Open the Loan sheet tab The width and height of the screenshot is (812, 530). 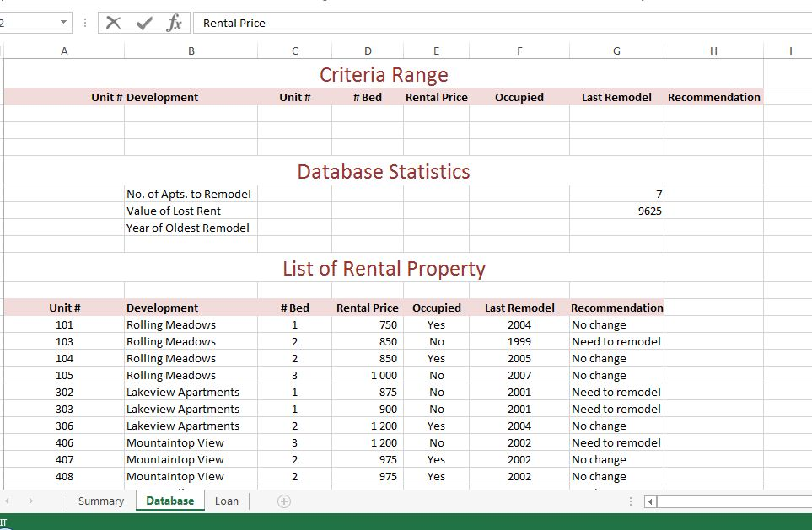[x=227, y=500]
